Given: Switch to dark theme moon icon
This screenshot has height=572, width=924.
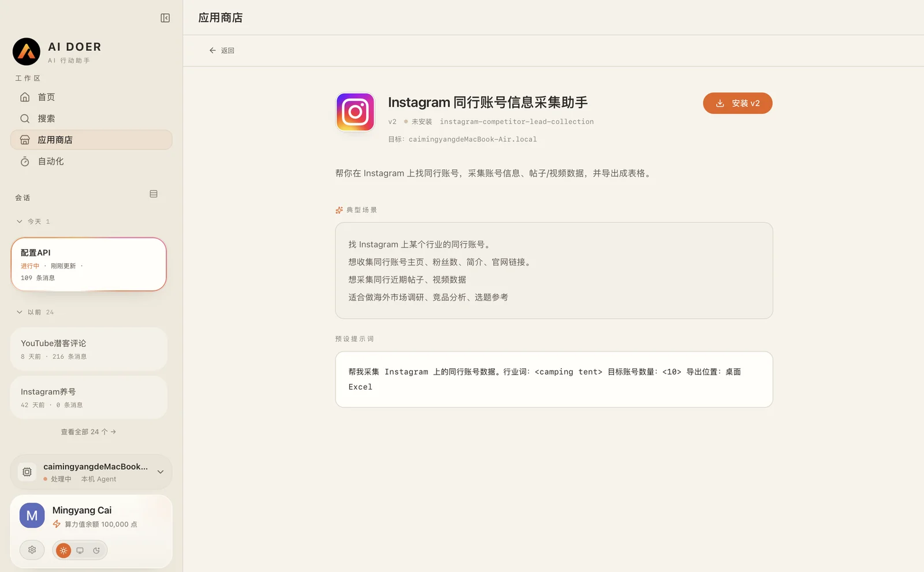Looking at the screenshot, I should (x=96, y=551).
